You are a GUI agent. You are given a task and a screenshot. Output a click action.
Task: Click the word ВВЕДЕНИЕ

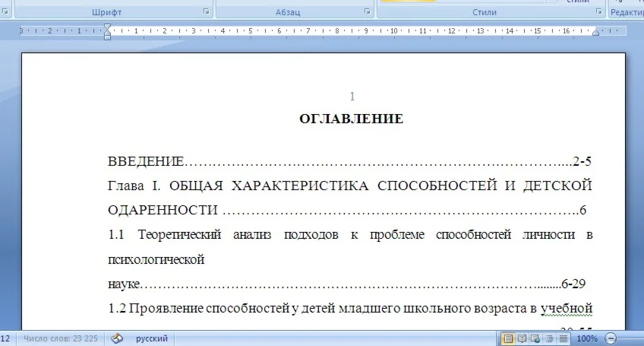[x=145, y=161]
